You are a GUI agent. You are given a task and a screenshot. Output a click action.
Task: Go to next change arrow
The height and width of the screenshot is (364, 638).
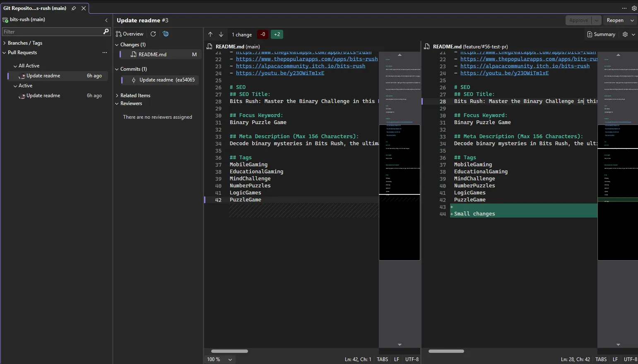pyautogui.click(x=221, y=34)
